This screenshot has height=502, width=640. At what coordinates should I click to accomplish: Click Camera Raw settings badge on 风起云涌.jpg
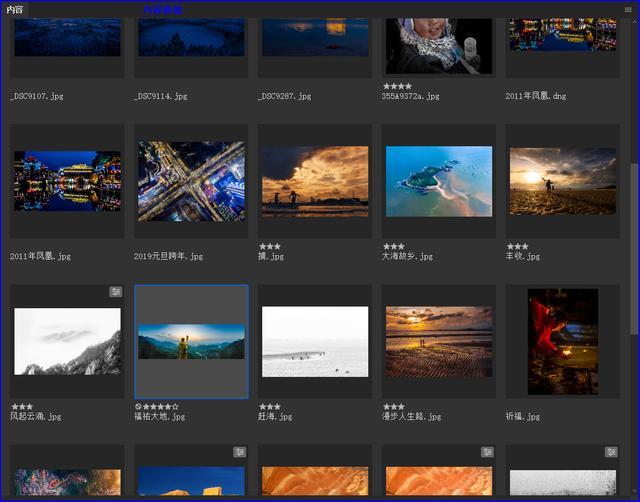coord(116,291)
